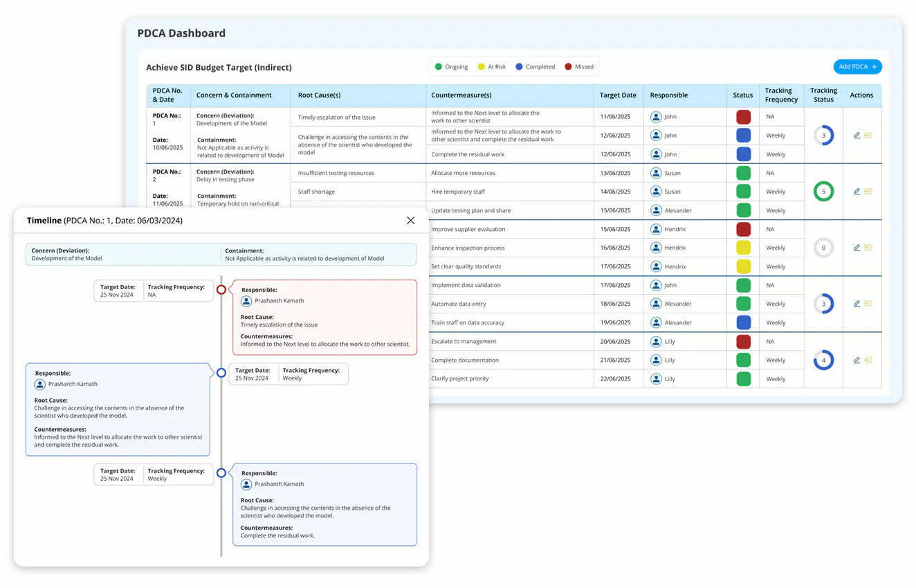
Task: Open timeline icon for PDCA No. 2
Action: (868, 192)
